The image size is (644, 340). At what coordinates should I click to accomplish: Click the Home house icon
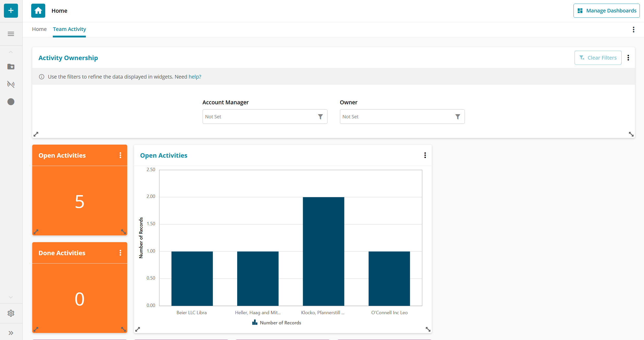click(x=38, y=11)
